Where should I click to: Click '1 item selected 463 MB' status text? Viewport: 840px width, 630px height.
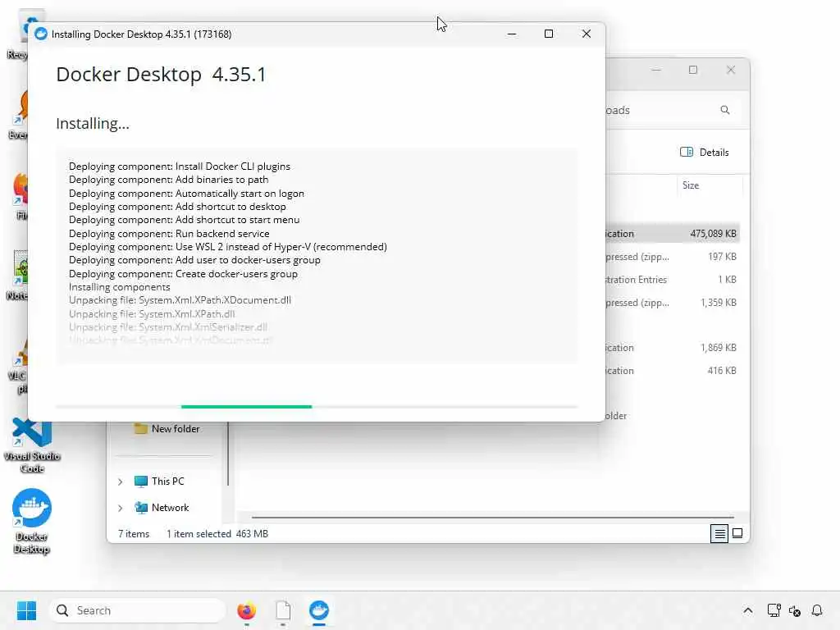pos(217,533)
